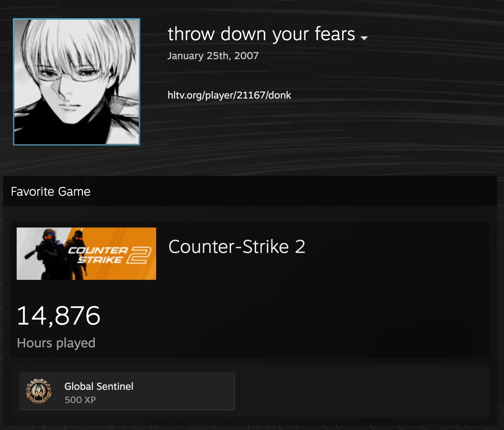The image size is (504, 430).
Task: Open the white-haired anime profile avatar
Action: (77, 82)
